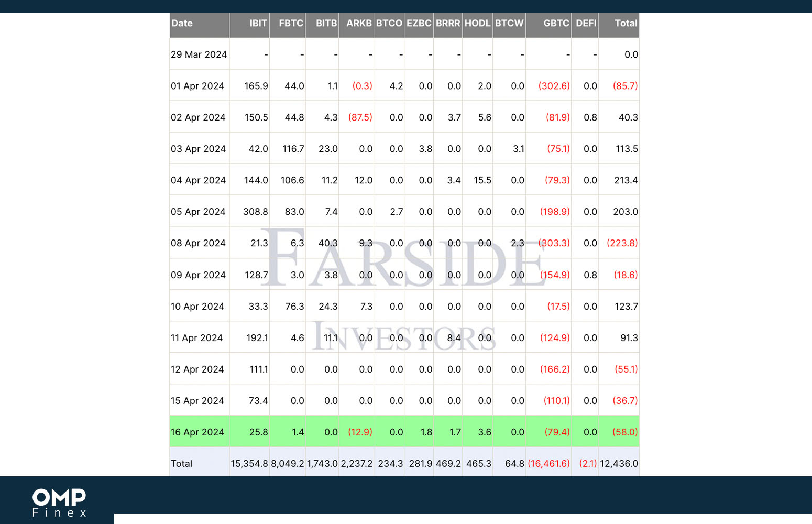Click IBIT value 73.4 on 15 Apr
The height and width of the screenshot is (524, 812).
[258, 401]
